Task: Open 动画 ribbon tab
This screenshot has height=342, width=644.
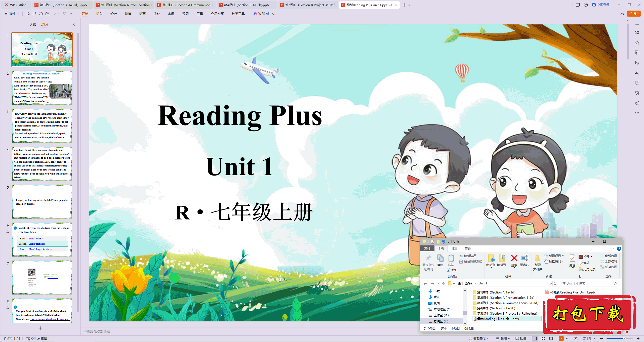Action: coord(142,14)
